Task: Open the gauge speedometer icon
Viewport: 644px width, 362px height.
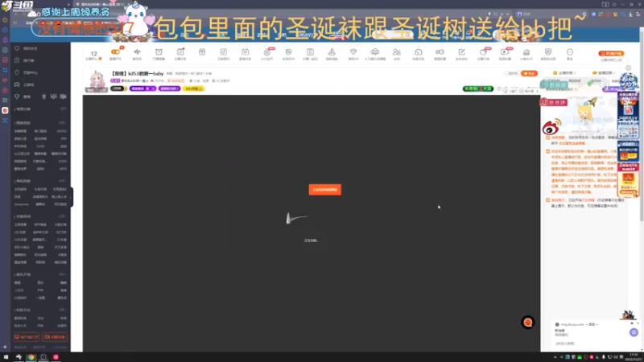Action: pyautogui.click(x=418, y=52)
